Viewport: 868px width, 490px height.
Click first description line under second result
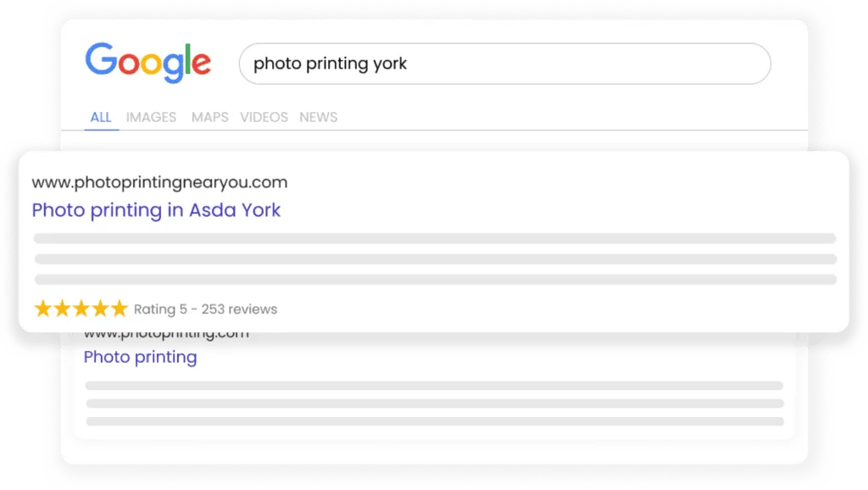pyautogui.click(x=434, y=386)
